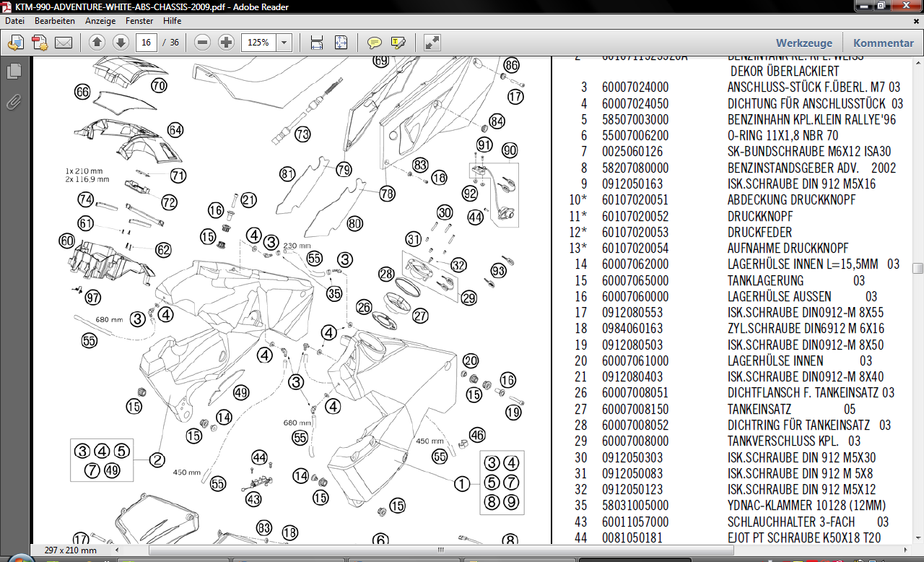This screenshot has height=562, width=924.
Task: Fit page width to window
Action: (x=316, y=43)
